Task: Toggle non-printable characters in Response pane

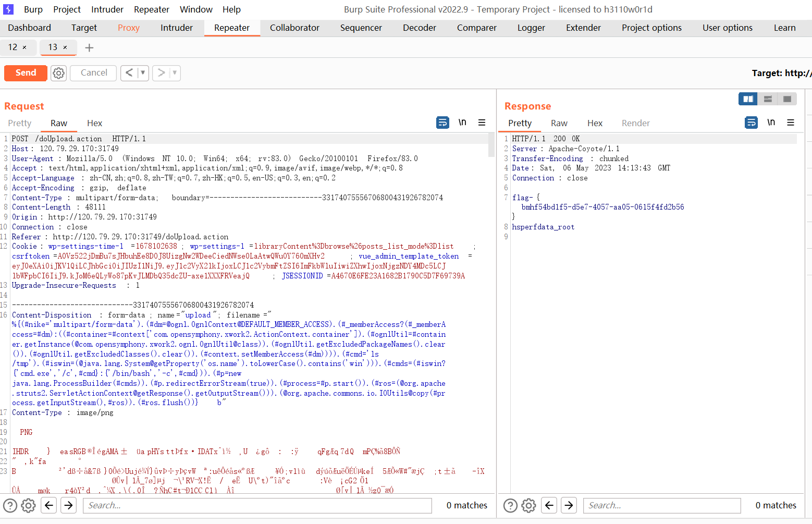Action: (771, 123)
